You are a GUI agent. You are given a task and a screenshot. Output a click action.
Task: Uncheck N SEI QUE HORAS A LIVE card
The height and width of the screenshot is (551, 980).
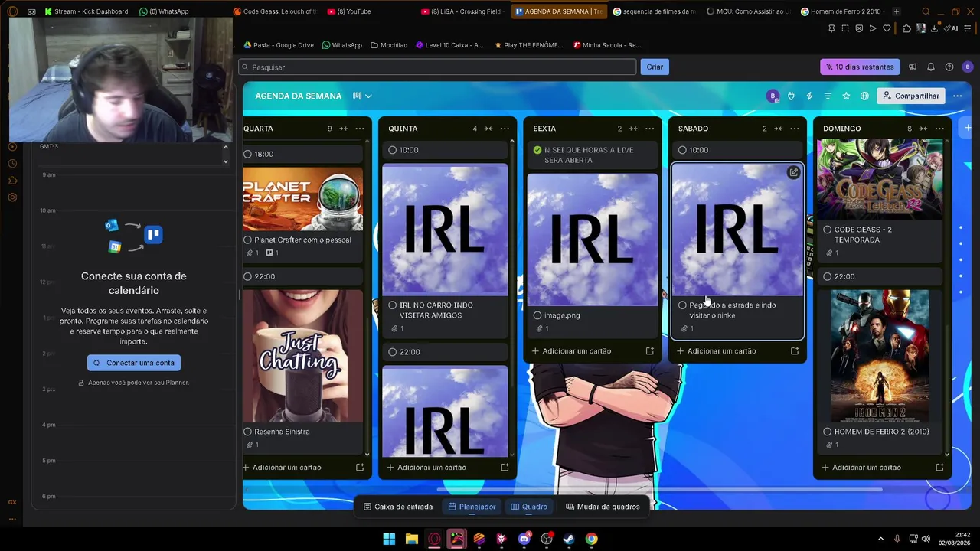[x=537, y=150]
